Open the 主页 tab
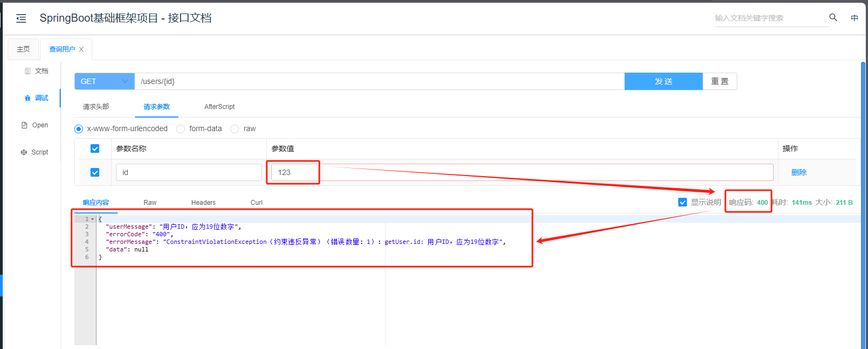Screen dimensions: 868x349 click(x=23, y=49)
